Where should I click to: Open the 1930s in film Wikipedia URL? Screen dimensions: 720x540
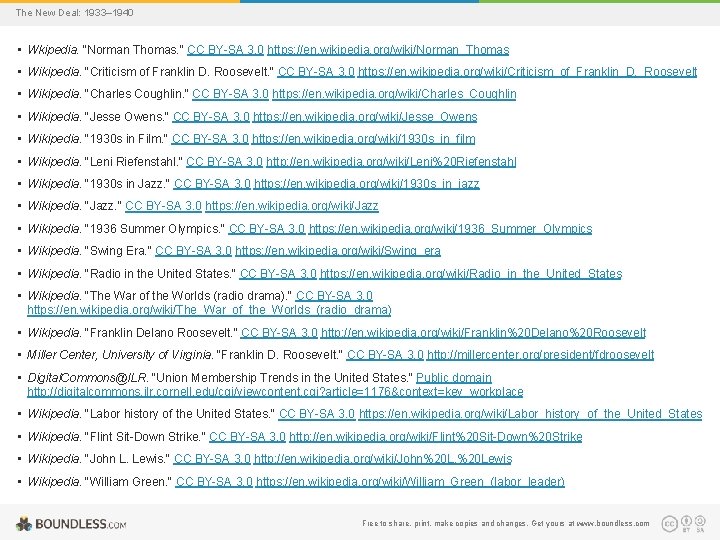coord(364,139)
